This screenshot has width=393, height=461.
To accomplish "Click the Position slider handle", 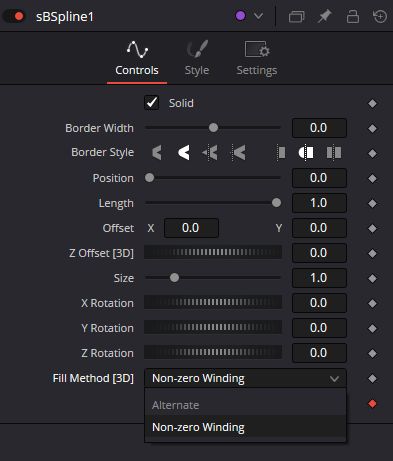I will tap(149, 178).
